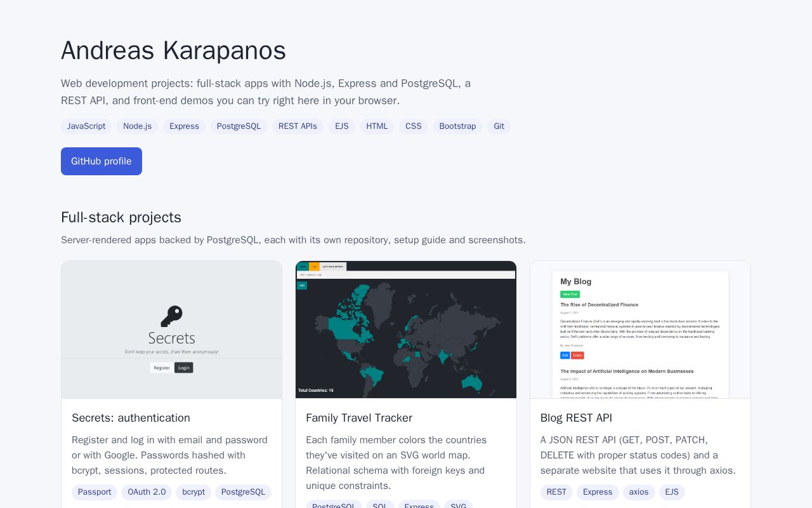
Task: Select the Secrets: authentication card title
Action: coord(131,418)
